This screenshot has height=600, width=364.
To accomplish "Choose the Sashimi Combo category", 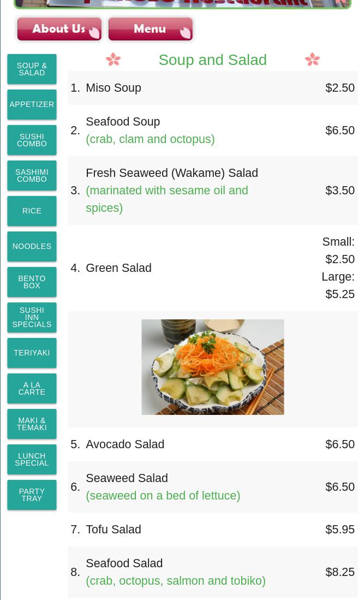I will [32, 176].
